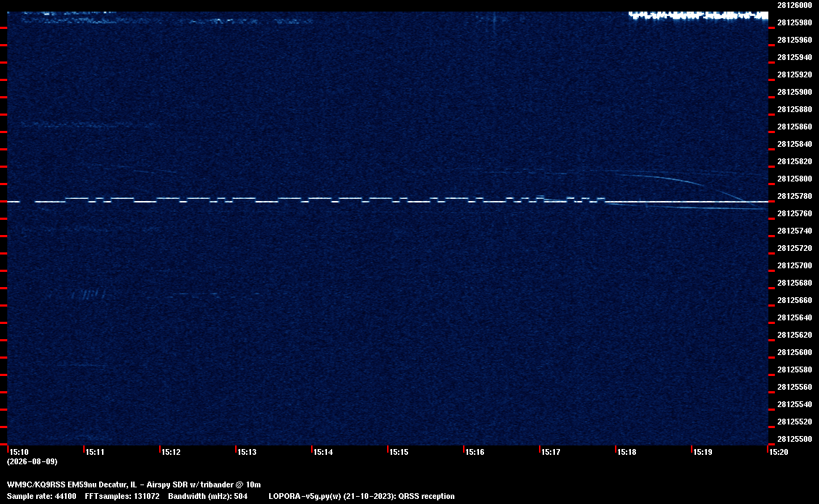Click the (2026-08-09) date label

click(33, 461)
